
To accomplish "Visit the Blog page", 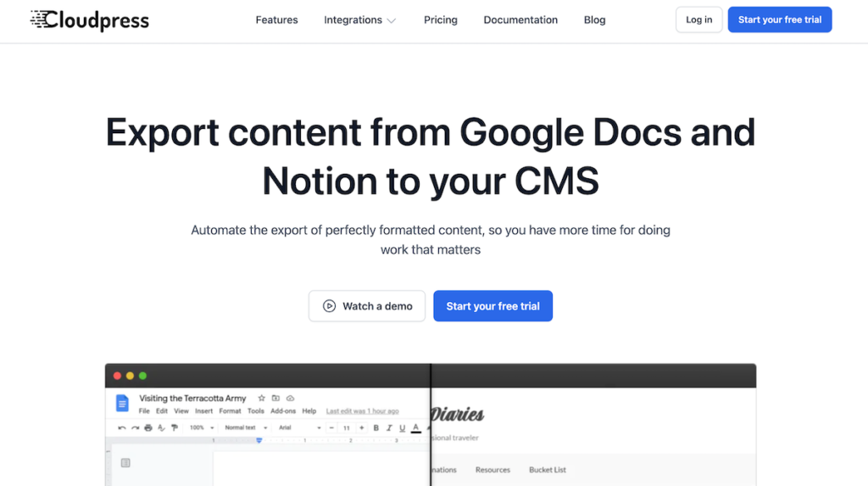I will (x=594, y=20).
